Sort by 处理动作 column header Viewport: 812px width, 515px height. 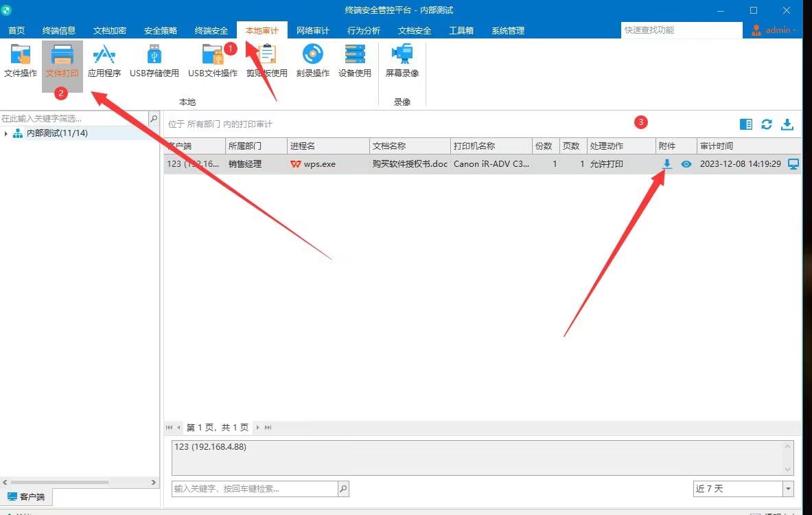[621, 146]
